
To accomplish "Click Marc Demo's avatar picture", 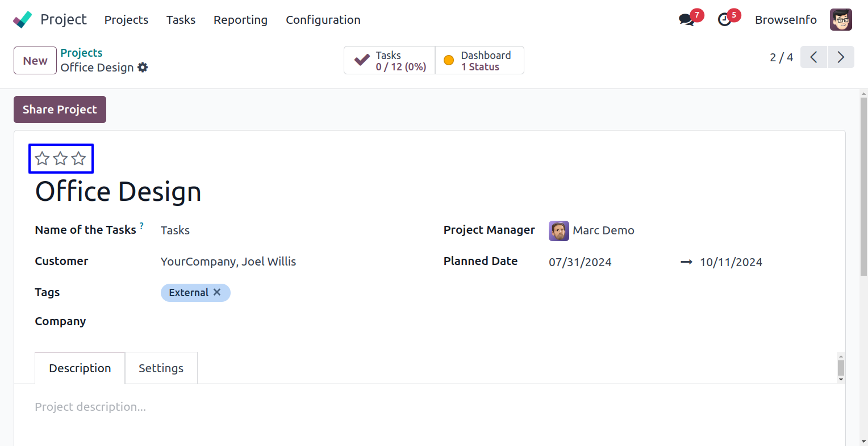I will pos(558,231).
